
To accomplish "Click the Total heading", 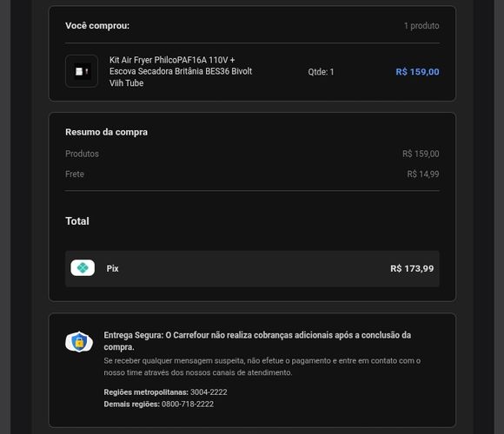I will point(77,220).
